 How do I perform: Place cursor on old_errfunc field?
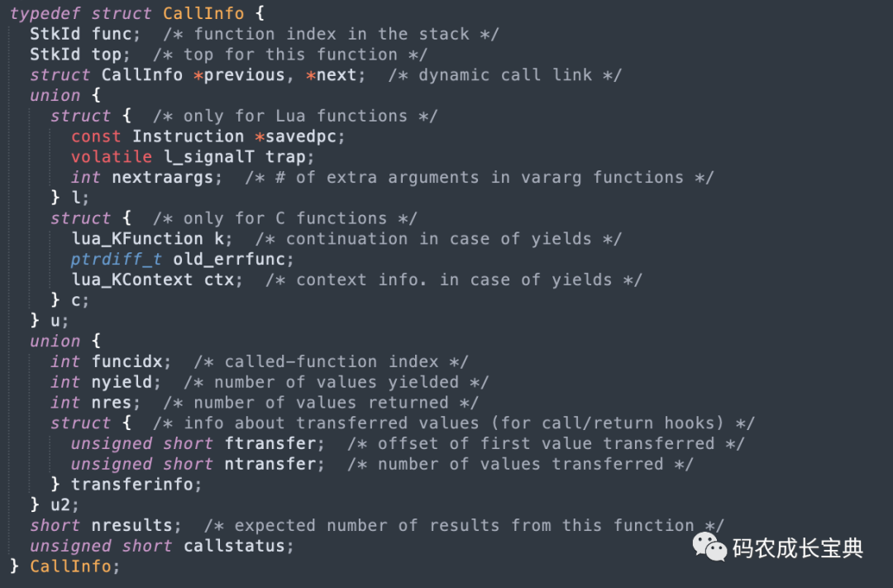pos(233,260)
